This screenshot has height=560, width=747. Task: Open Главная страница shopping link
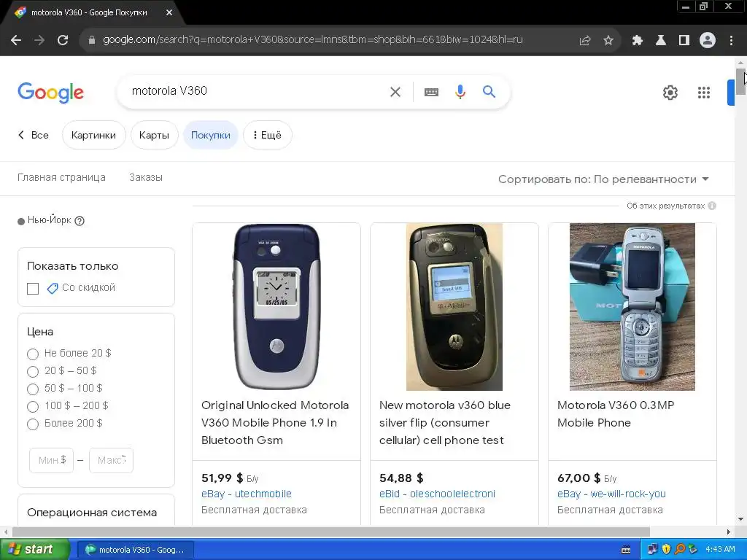61,177
